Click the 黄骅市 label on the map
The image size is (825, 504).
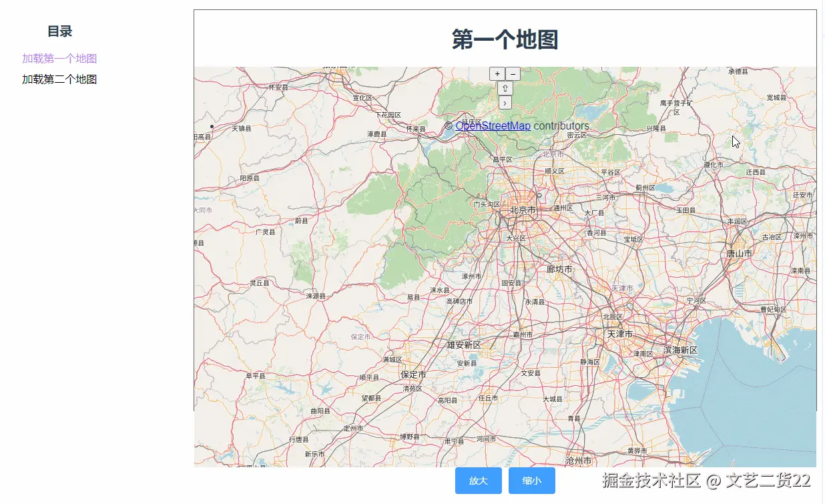click(x=637, y=451)
